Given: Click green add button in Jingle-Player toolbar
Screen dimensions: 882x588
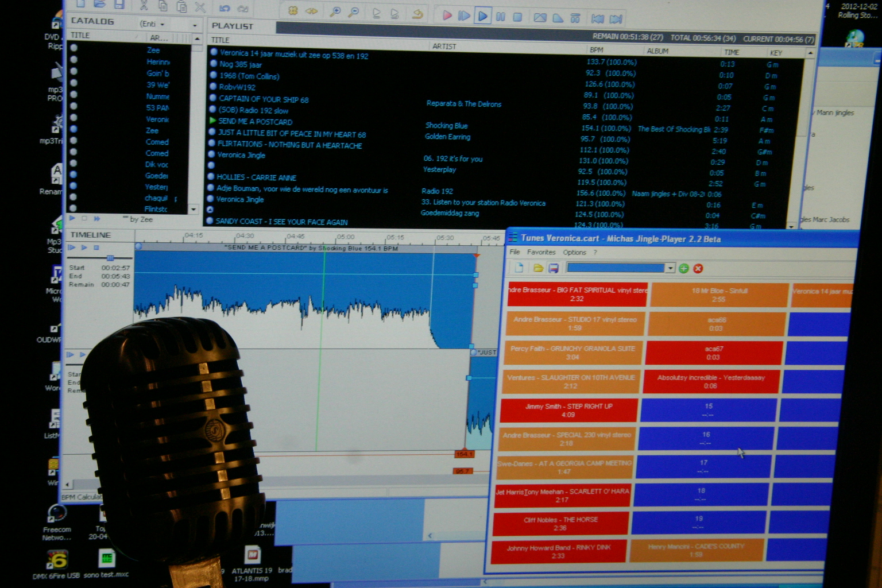Looking at the screenshot, I should click(684, 269).
